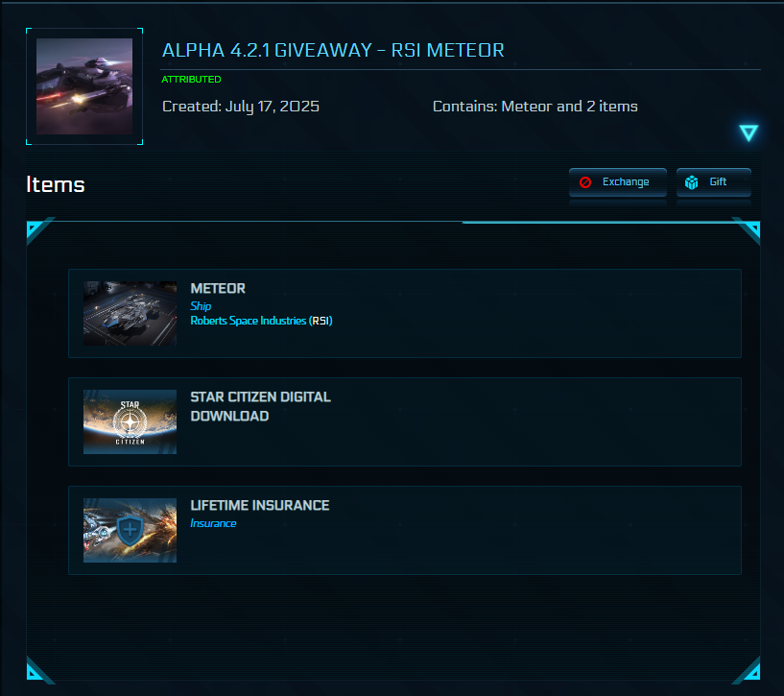Screen dimensions: 784x696
Task: Click the Lifetime Insurance item thumbnail
Action: coord(130,530)
